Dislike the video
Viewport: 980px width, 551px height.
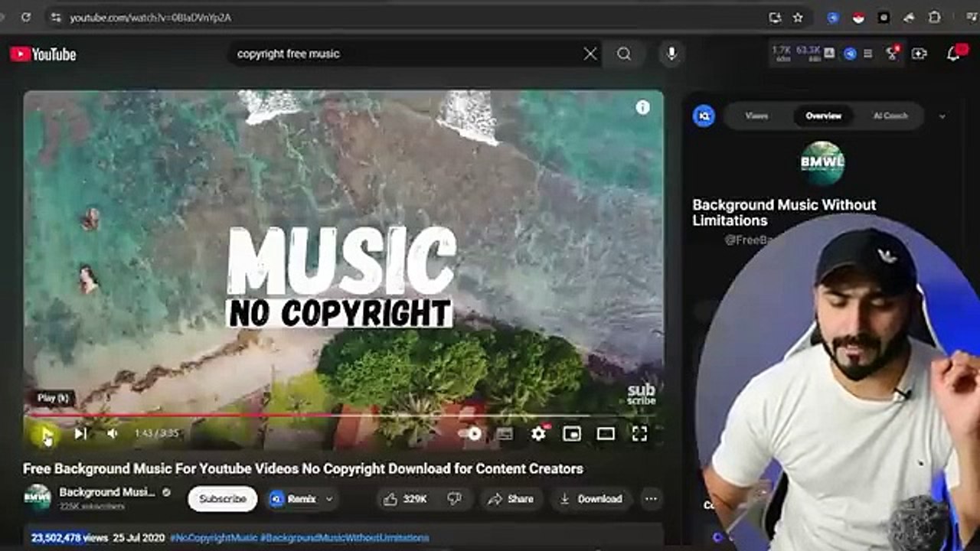tap(455, 499)
